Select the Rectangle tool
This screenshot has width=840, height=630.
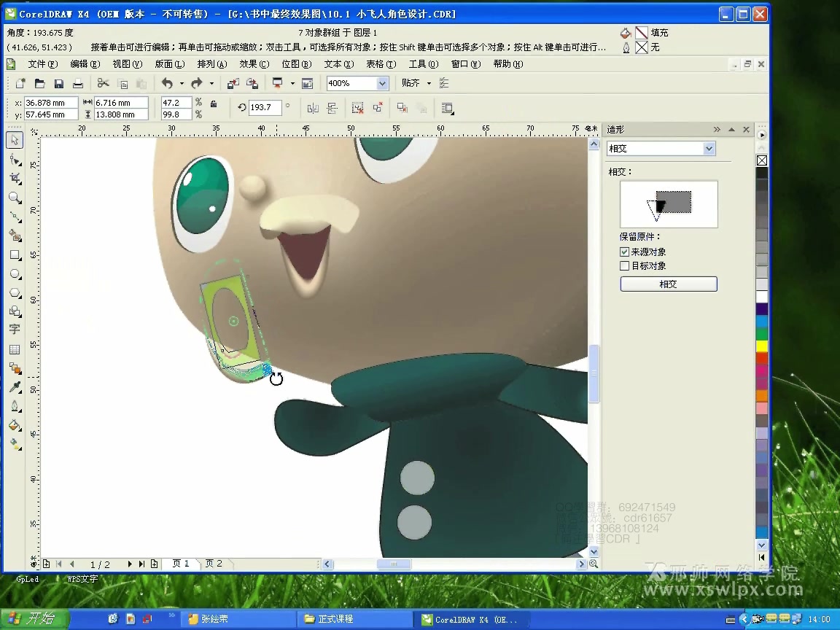[15, 255]
